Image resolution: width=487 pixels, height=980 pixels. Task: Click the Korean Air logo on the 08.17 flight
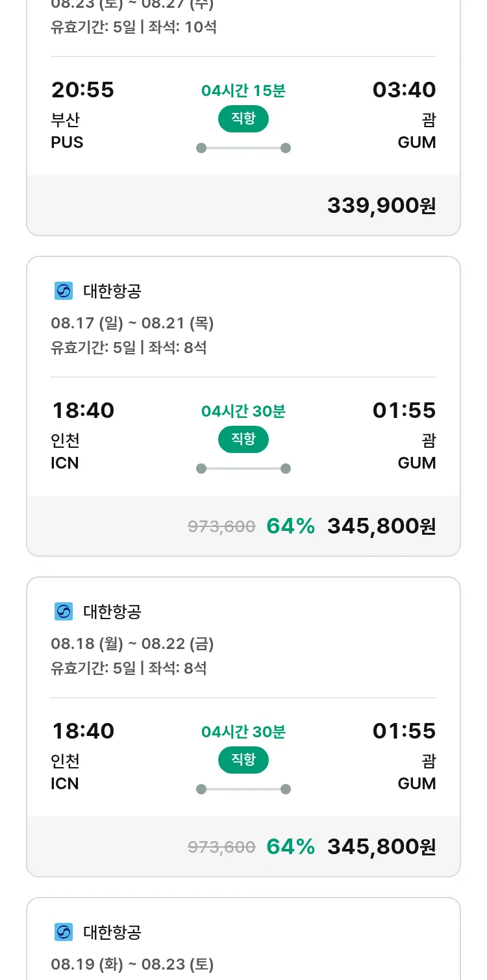click(63, 291)
